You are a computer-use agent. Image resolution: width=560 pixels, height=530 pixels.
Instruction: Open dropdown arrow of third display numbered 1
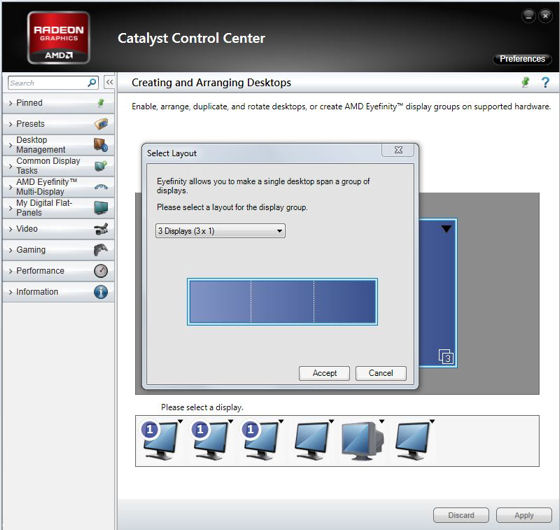[281, 421]
